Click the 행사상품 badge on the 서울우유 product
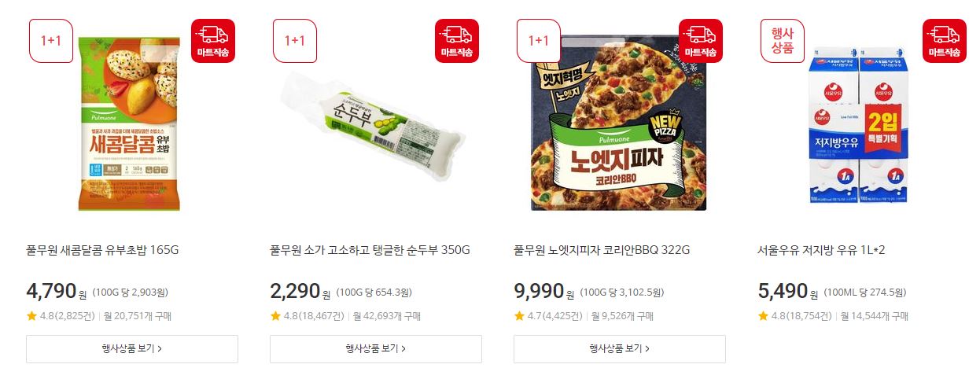This screenshot has height=390, width=980. tap(783, 41)
